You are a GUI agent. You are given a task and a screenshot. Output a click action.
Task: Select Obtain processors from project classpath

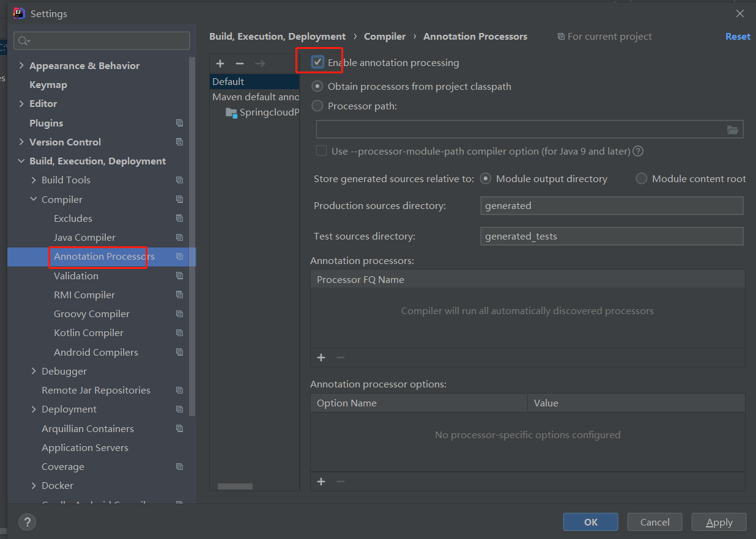pos(317,86)
